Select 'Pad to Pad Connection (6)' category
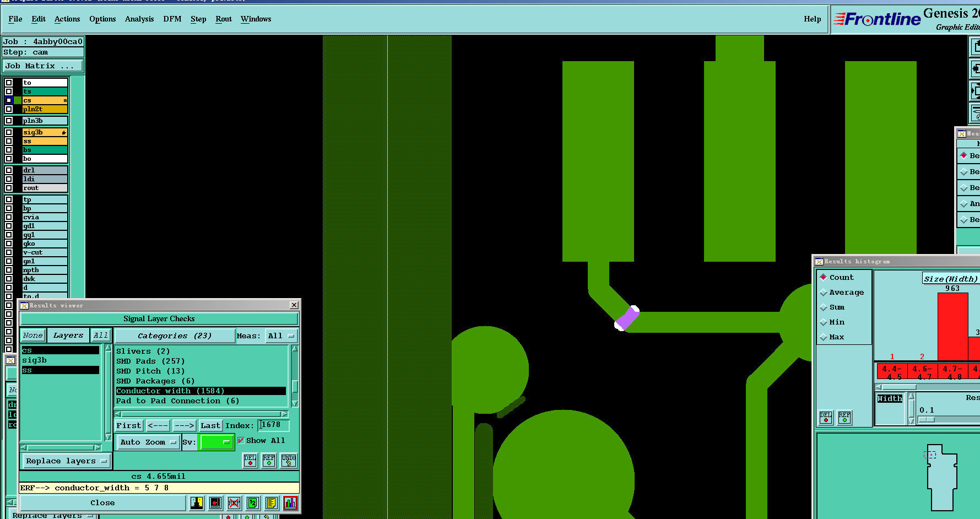This screenshot has width=980, height=519. point(178,401)
